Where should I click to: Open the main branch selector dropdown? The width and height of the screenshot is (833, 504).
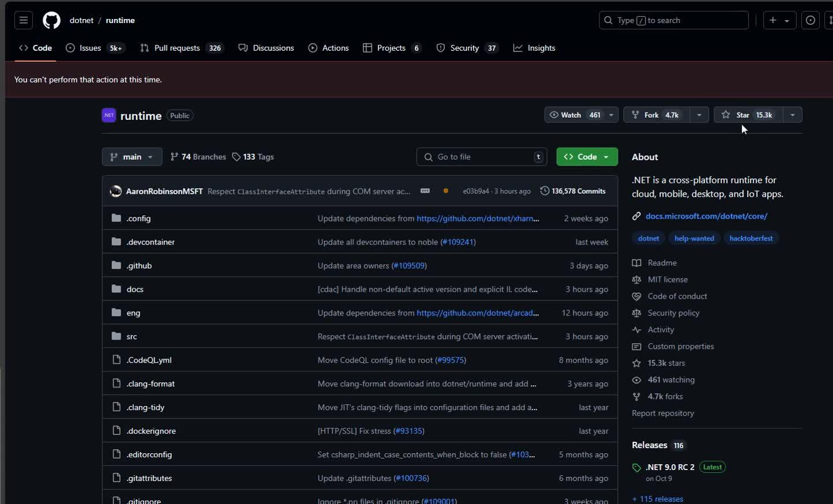[132, 157]
